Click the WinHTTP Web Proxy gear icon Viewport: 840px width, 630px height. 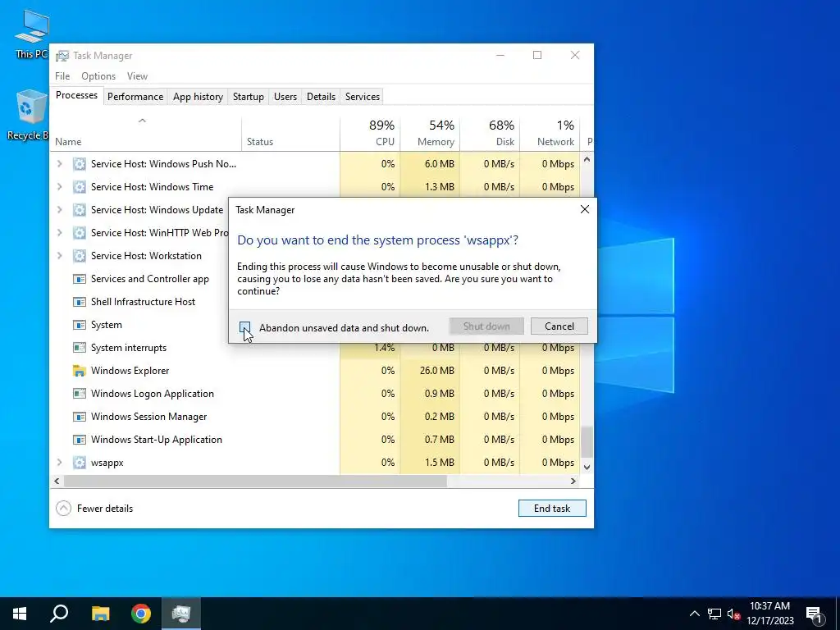coord(80,233)
